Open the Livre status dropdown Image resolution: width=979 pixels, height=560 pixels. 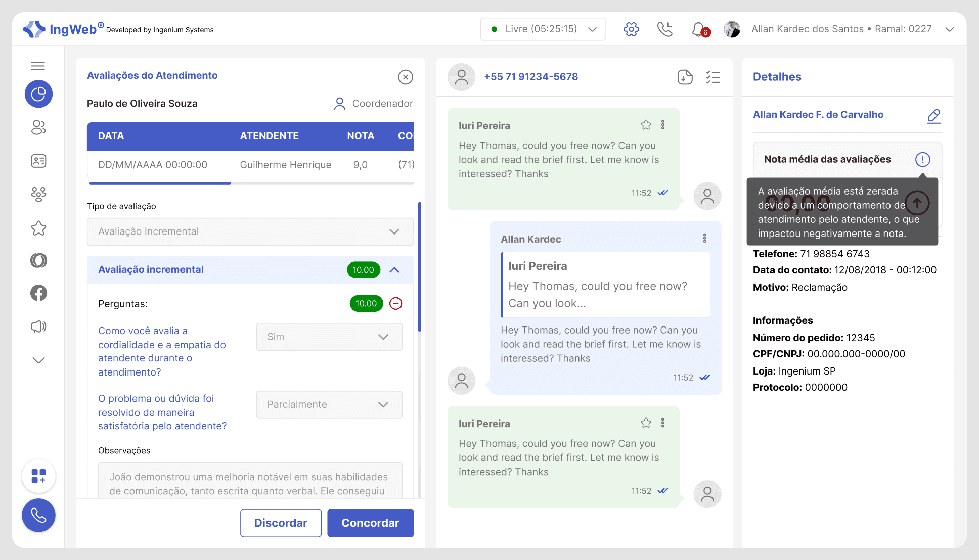(543, 29)
